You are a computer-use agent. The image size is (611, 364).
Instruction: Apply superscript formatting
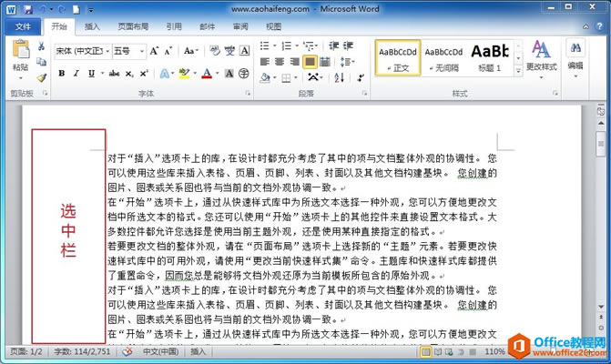pos(144,74)
